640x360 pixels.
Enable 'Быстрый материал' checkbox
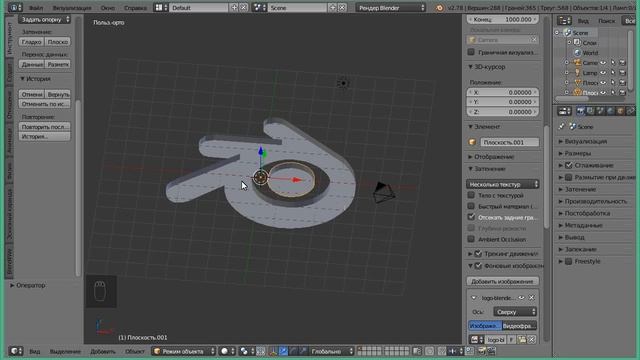(x=471, y=206)
